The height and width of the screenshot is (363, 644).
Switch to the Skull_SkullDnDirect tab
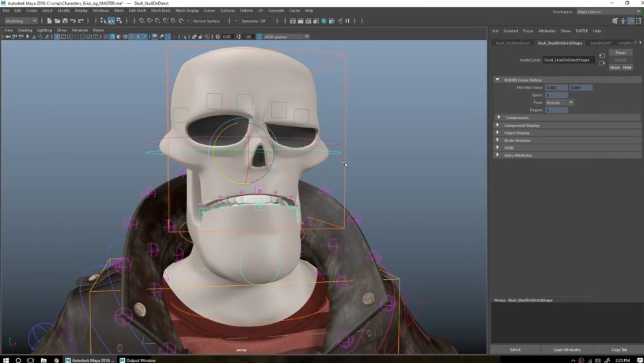coord(512,43)
